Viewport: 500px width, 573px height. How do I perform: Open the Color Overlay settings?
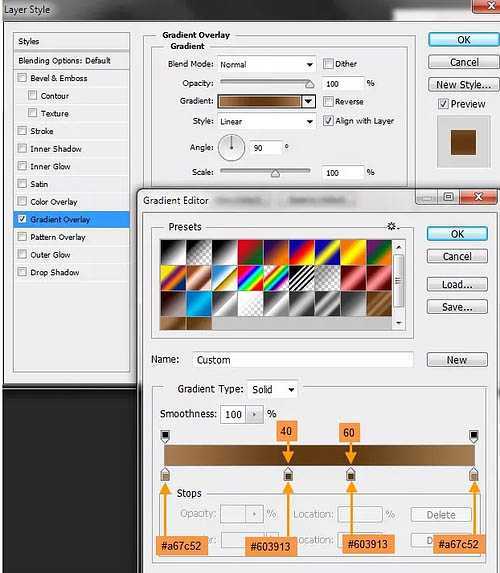tap(54, 202)
